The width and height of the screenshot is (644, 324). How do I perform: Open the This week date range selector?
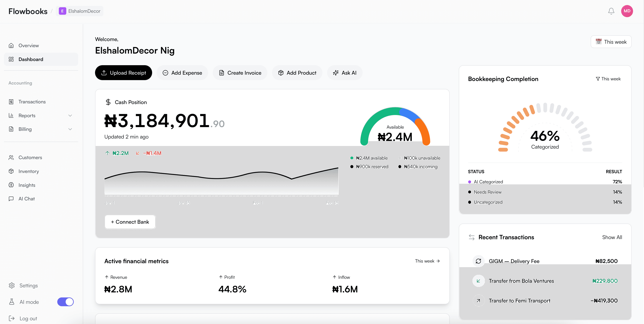[611, 42]
